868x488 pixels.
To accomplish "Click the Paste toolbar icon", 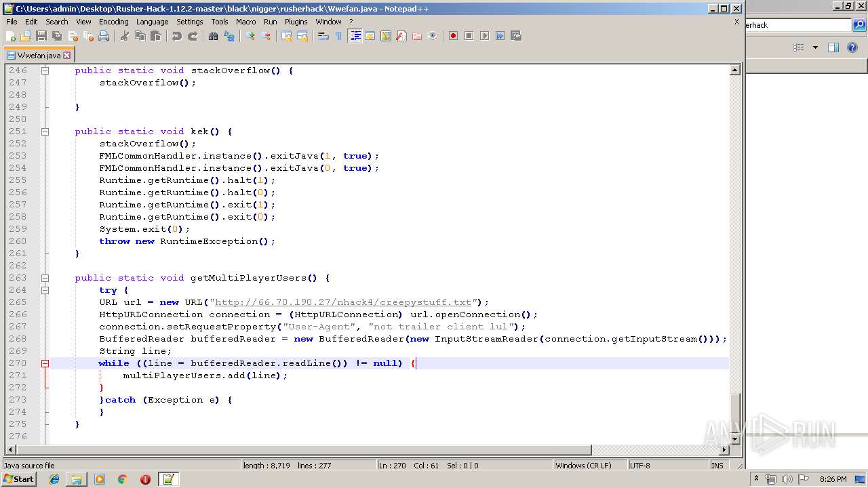I will pyautogui.click(x=156, y=36).
